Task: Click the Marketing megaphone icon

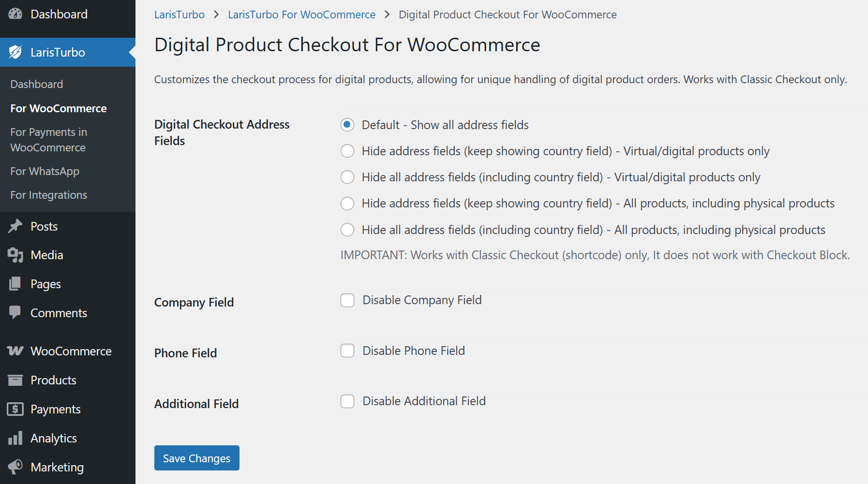Action: [x=15, y=467]
